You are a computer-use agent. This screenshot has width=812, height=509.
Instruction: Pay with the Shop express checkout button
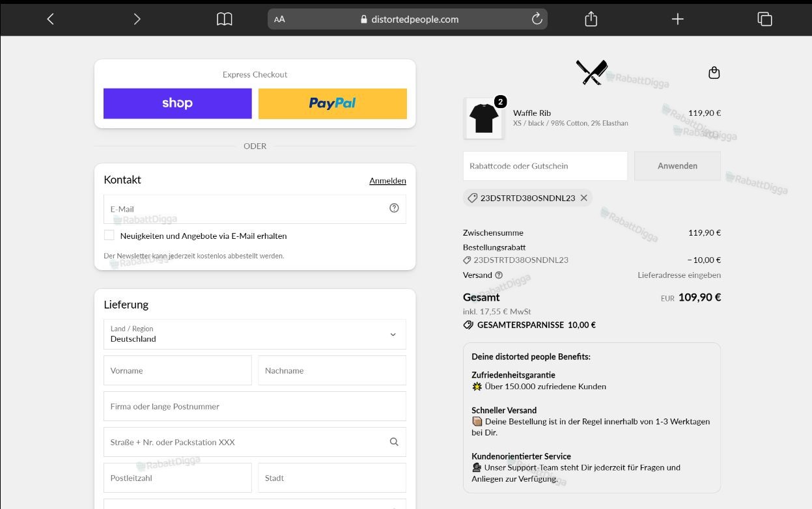[178, 103]
